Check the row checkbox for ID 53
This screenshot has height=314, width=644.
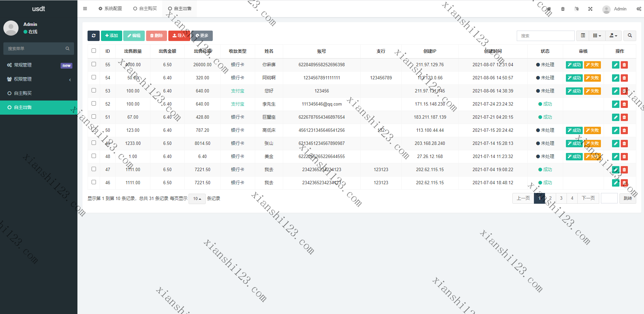pyautogui.click(x=94, y=90)
